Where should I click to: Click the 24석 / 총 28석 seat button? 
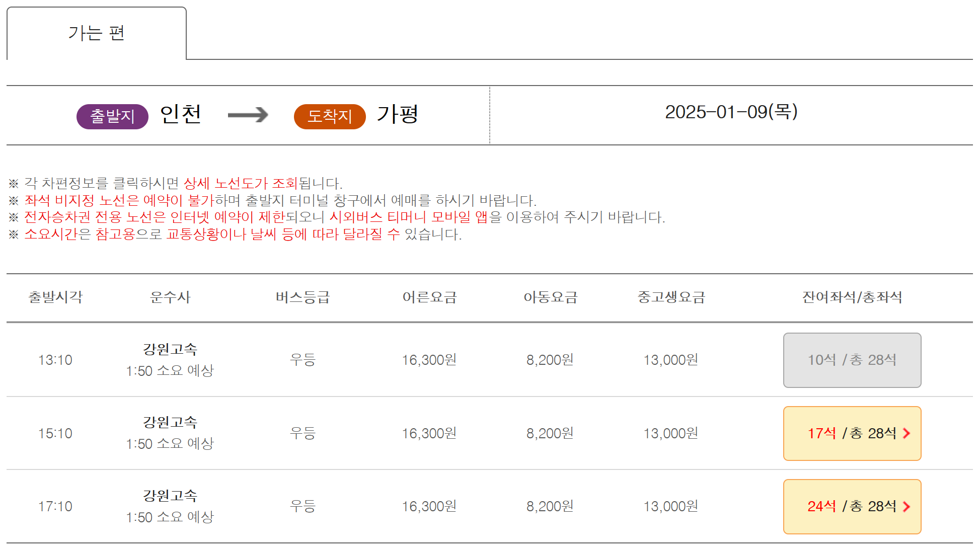point(851,506)
